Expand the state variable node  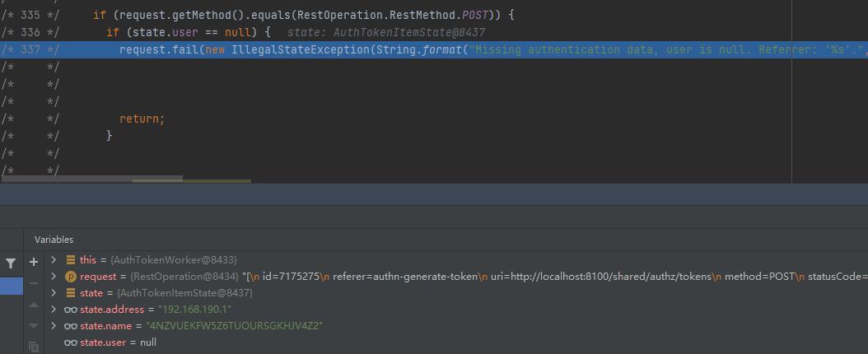pos(54,293)
